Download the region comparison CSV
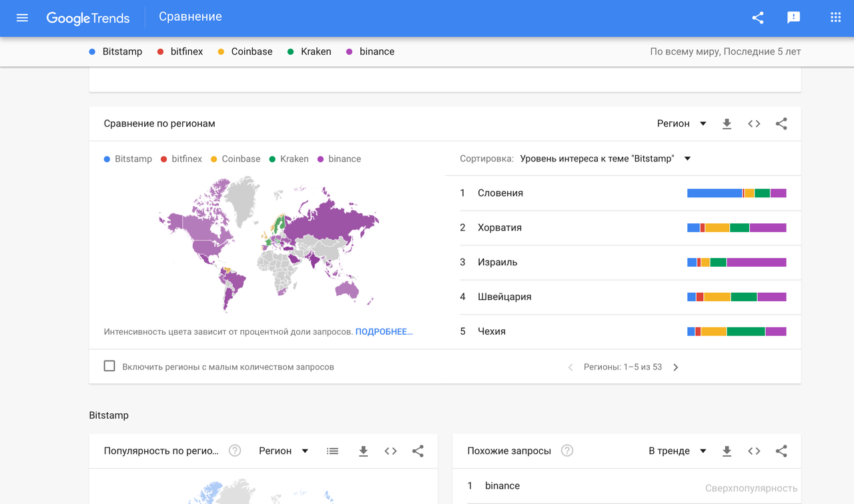 coord(727,124)
